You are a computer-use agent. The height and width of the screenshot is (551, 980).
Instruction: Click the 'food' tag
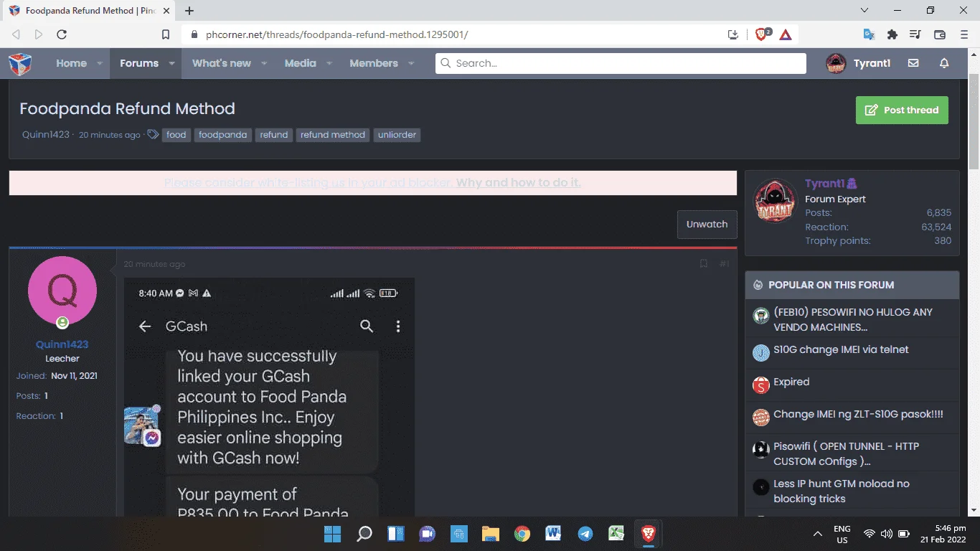176,134
